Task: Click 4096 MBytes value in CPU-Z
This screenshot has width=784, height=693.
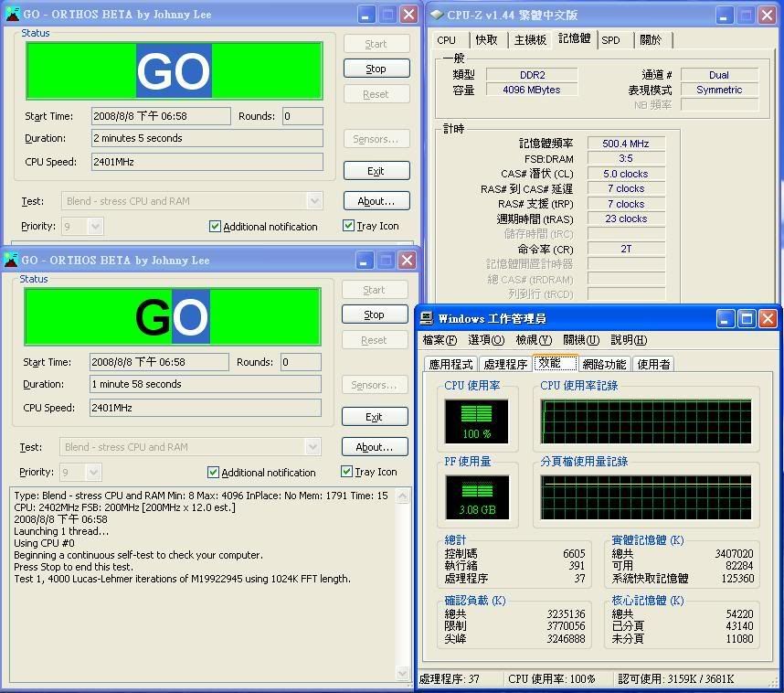Action: point(532,91)
